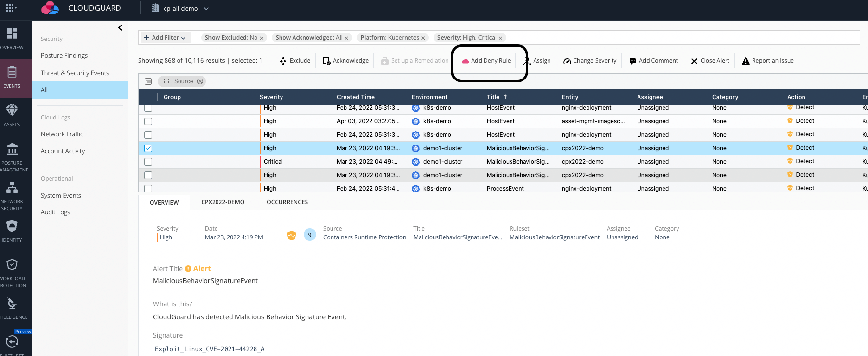Click the ProcessEvent title cell
868x356 pixels.
tap(505, 188)
